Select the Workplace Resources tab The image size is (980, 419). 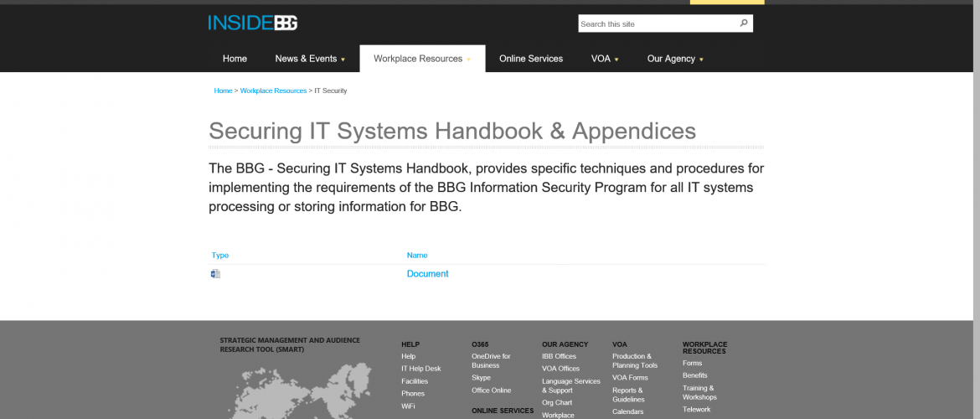coord(422,59)
